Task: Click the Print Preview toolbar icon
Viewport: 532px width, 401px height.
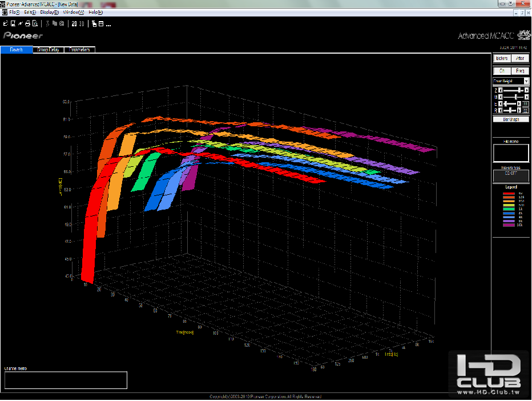Action: [35, 23]
